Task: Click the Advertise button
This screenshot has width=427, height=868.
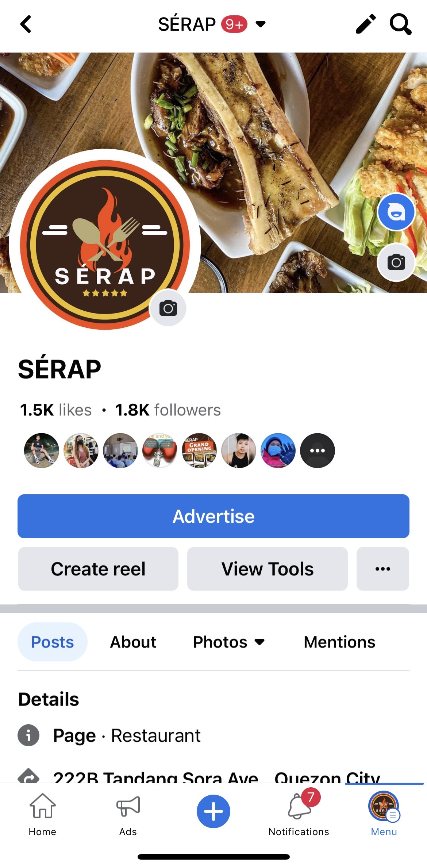Action: pos(213,516)
